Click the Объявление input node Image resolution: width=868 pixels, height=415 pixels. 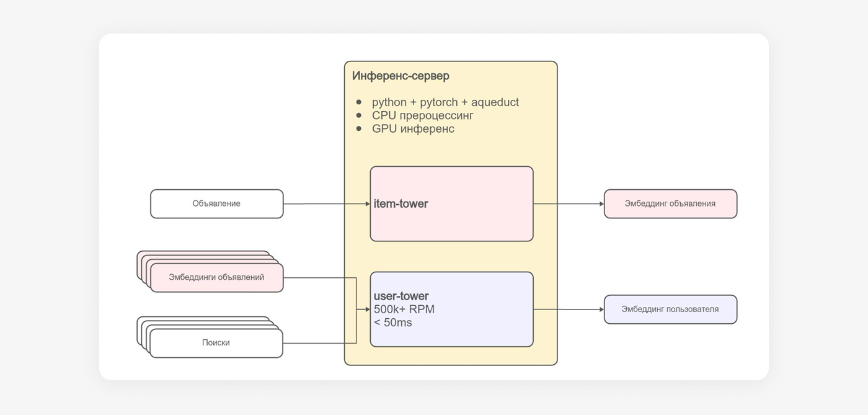[216, 203]
